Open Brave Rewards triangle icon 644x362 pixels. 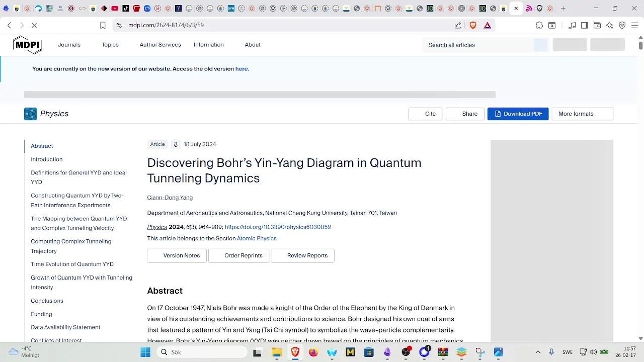pos(488,25)
